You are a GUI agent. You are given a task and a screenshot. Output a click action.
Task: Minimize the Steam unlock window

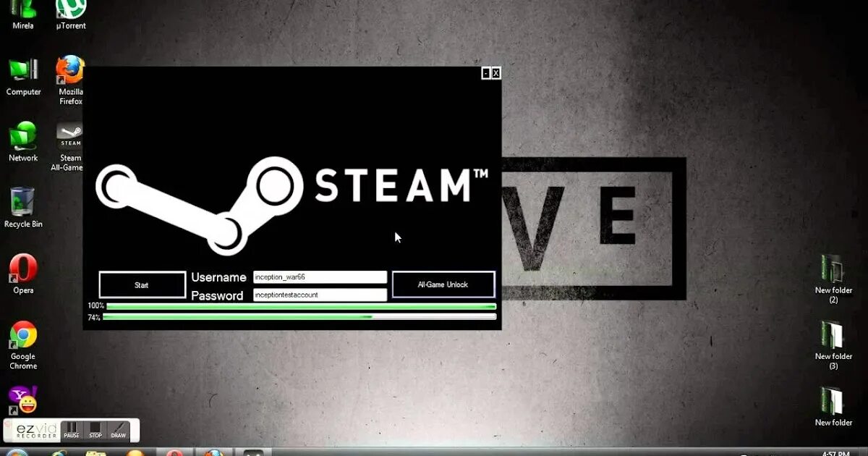coord(486,73)
